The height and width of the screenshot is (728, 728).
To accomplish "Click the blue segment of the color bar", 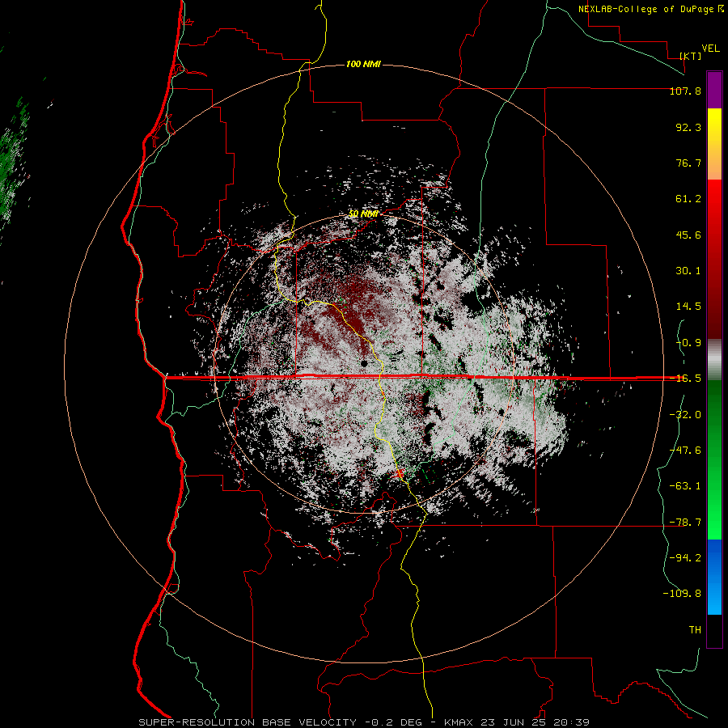I will coord(714,577).
